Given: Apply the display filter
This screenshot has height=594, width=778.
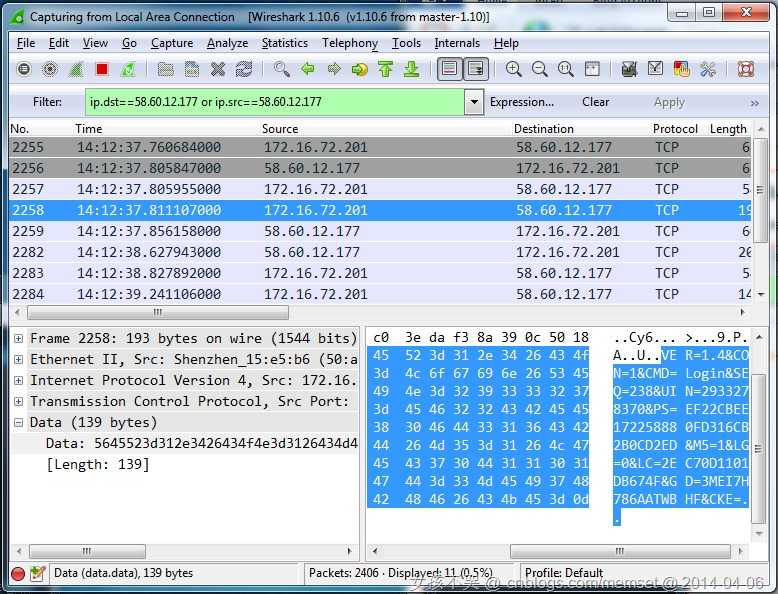Looking at the screenshot, I should click(669, 102).
